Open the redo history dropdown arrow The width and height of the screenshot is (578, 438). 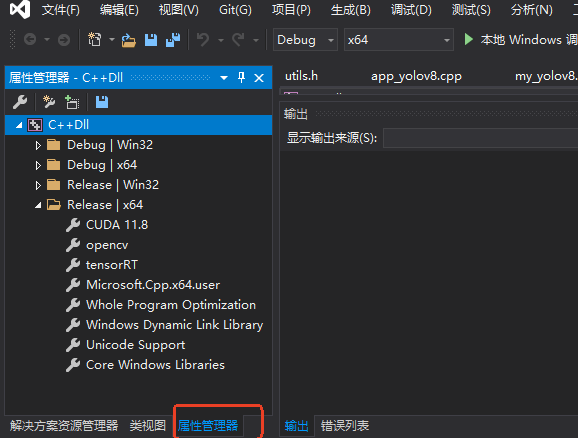coord(256,40)
